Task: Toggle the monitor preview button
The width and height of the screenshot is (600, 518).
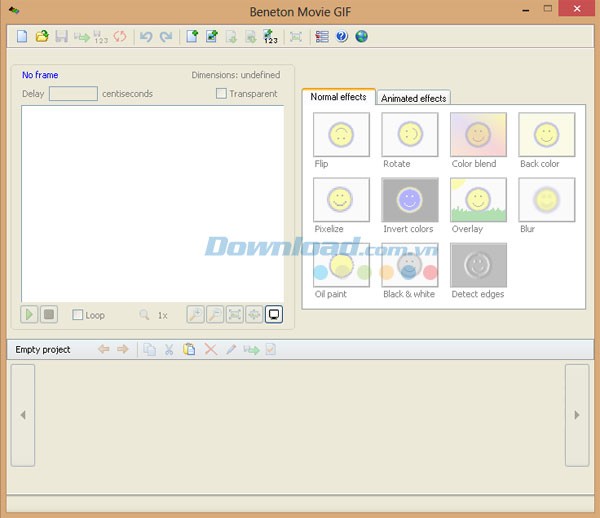Action: tap(274, 314)
